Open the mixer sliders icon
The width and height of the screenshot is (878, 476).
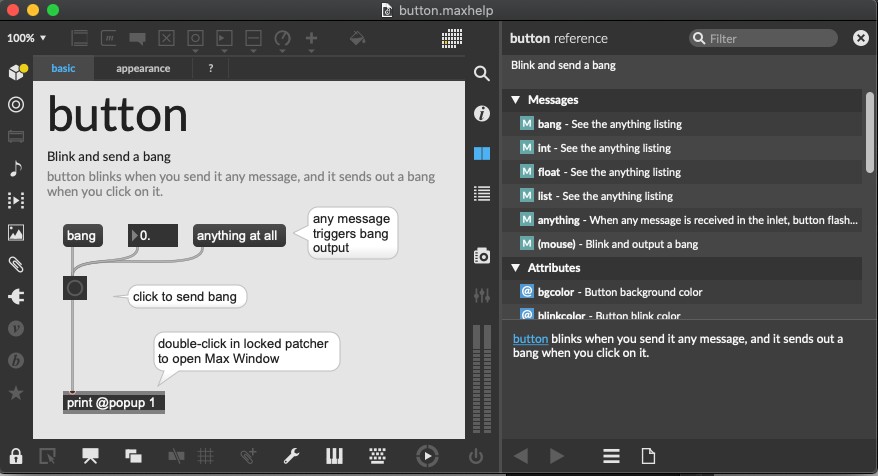point(482,295)
